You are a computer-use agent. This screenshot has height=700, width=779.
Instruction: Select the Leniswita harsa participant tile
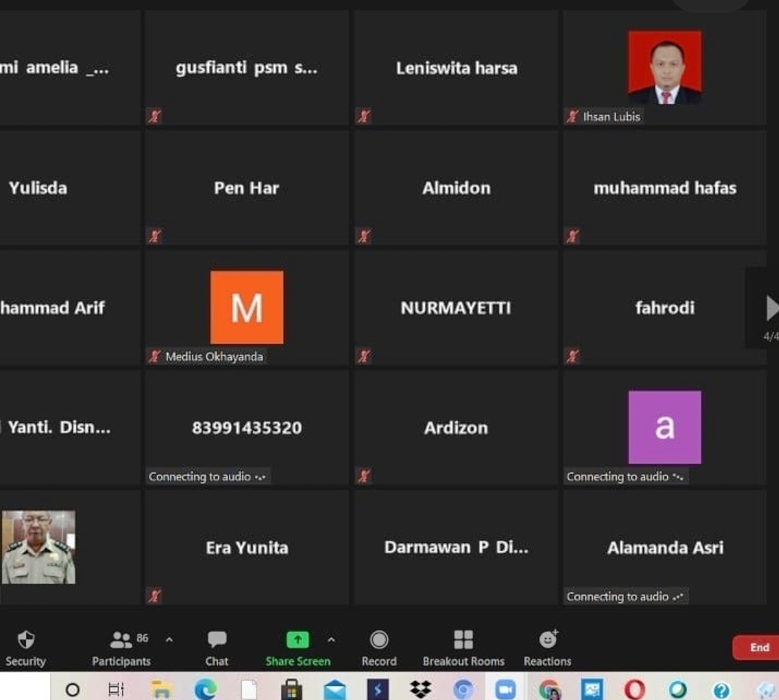click(x=456, y=68)
